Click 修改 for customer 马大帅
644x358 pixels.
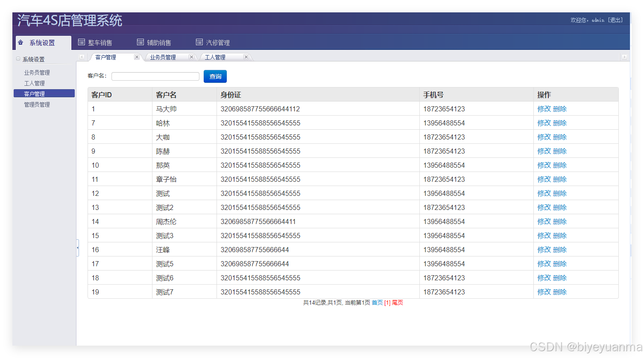pyautogui.click(x=544, y=109)
